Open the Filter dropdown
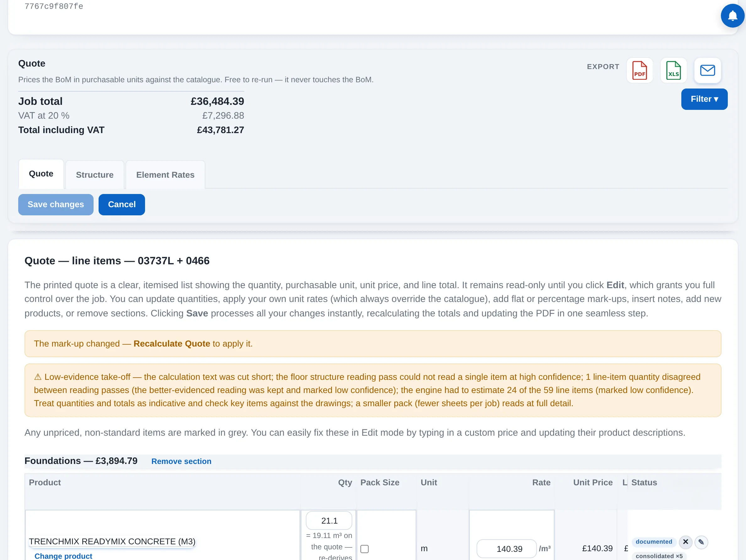This screenshot has width=746, height=560. pos(704,99)
